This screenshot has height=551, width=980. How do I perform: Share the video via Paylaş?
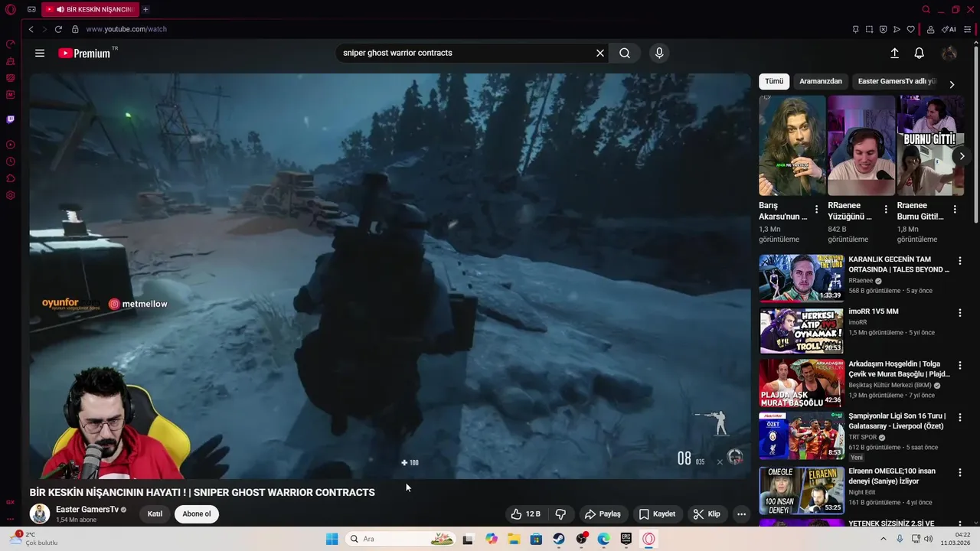click(603, 514)
